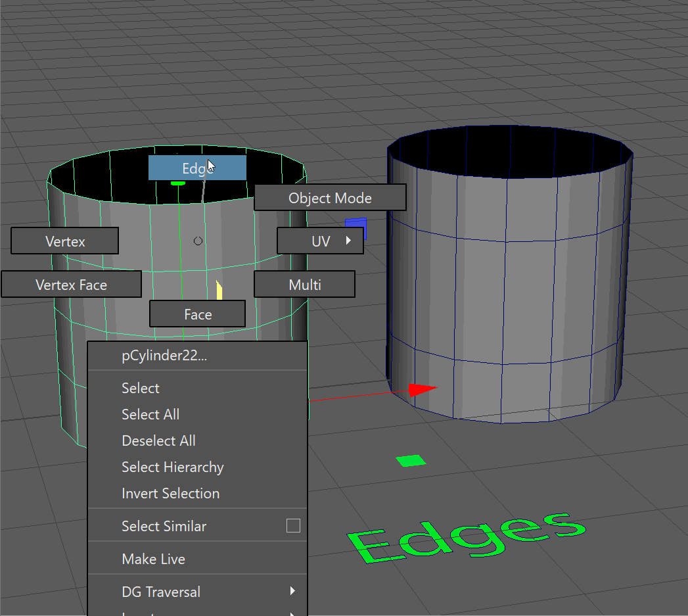Click Select Hierarchy
Screen dimensions: 688x616
click(172, 467)
